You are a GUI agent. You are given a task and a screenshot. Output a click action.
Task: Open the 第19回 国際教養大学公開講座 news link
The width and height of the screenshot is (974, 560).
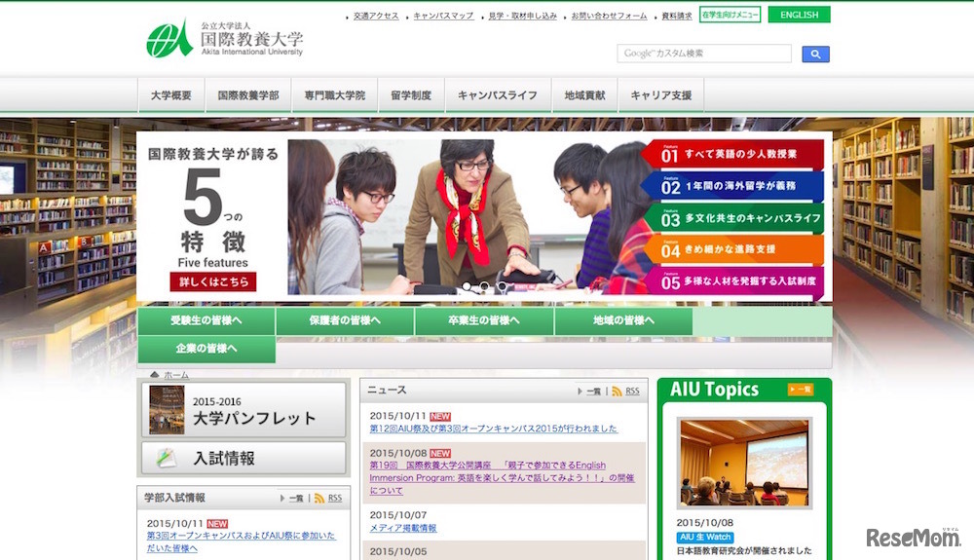[502, 478]
